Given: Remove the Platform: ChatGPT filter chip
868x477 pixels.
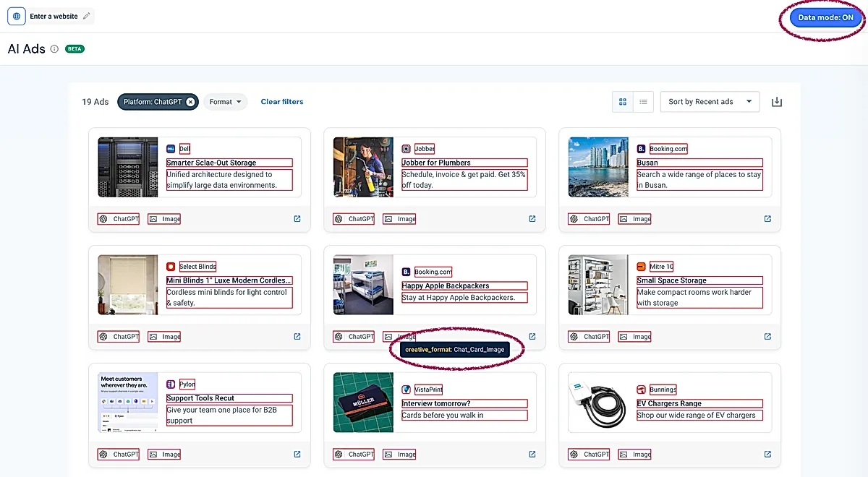Looking at the screenshot, I should click(190, 102).
